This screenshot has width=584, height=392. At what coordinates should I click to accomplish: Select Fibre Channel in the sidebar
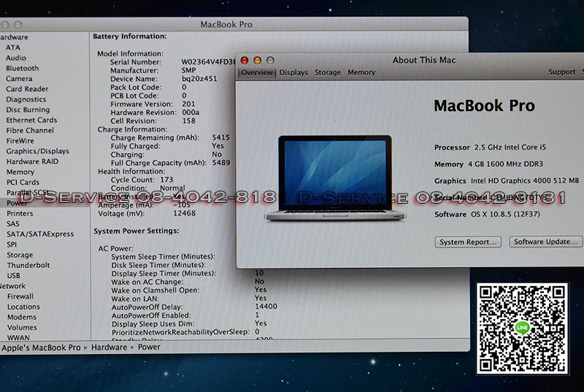tap(30, 131)
